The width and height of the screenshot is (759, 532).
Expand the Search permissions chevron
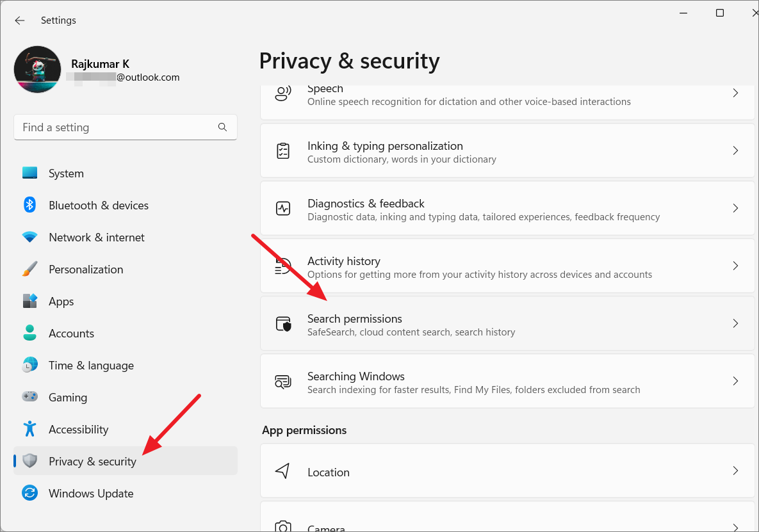click(735, 323)
